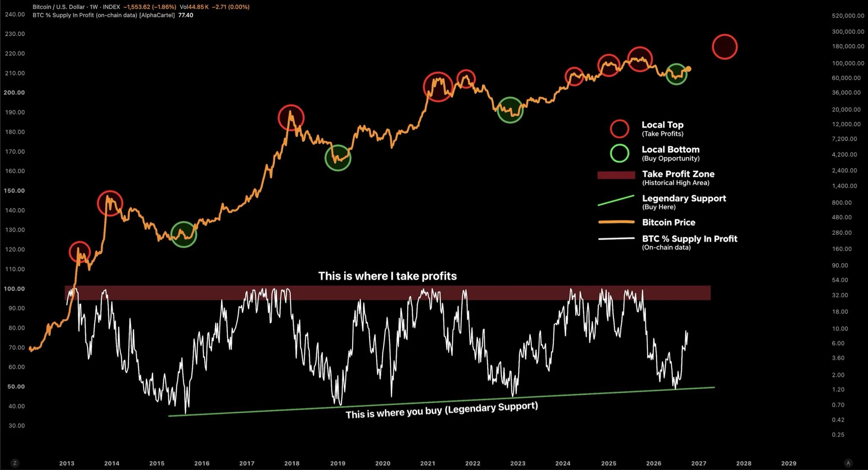The width and height of the screenshot is (868, 470).
Task: Select the 'This is where I take profits' annotation
Action: 387,276
